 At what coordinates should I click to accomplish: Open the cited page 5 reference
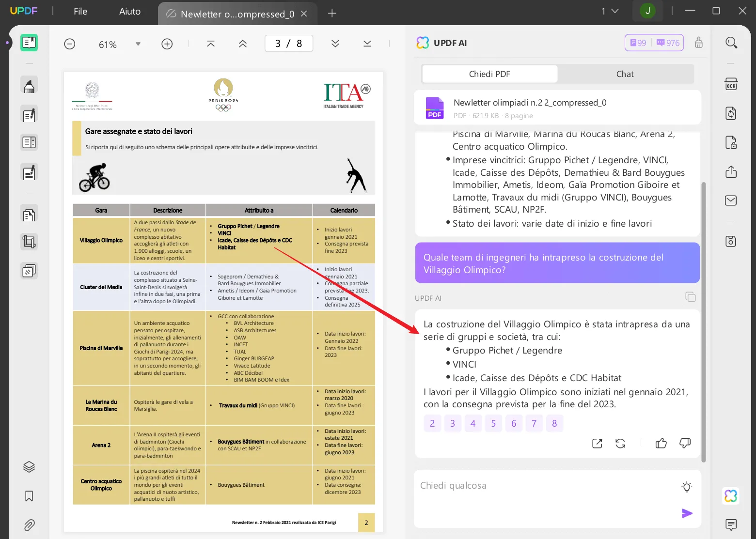493,423
